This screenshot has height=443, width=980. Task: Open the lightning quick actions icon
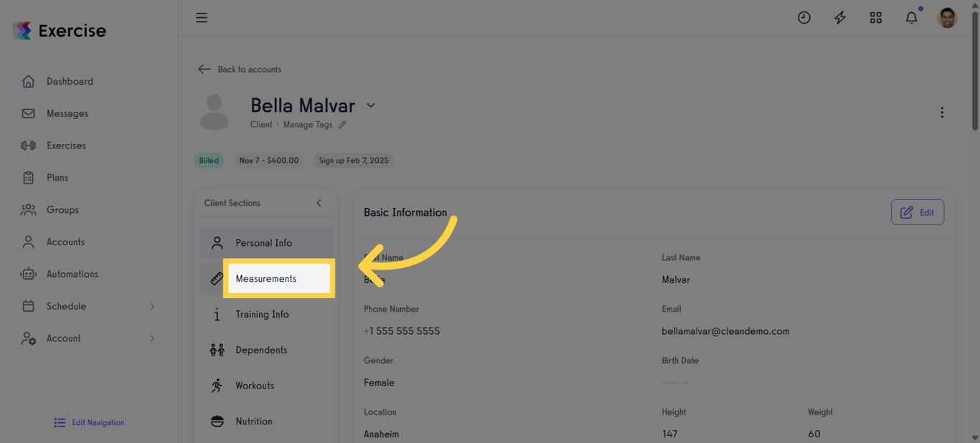pyautogui.click(x=840, y=18)
